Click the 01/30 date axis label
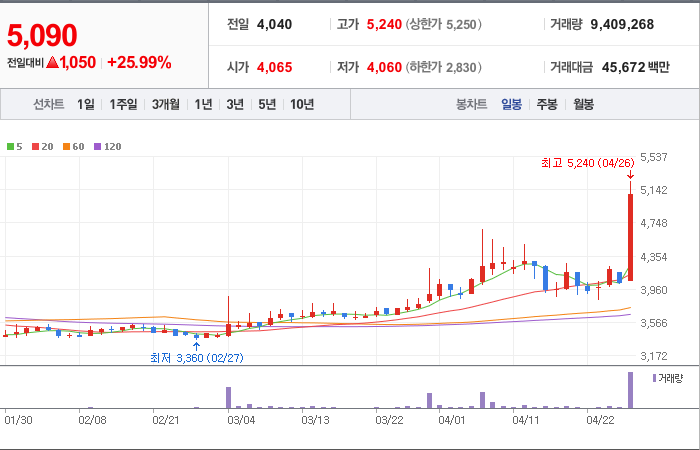This screenshot has height=450, width=700. coord(18,420)
